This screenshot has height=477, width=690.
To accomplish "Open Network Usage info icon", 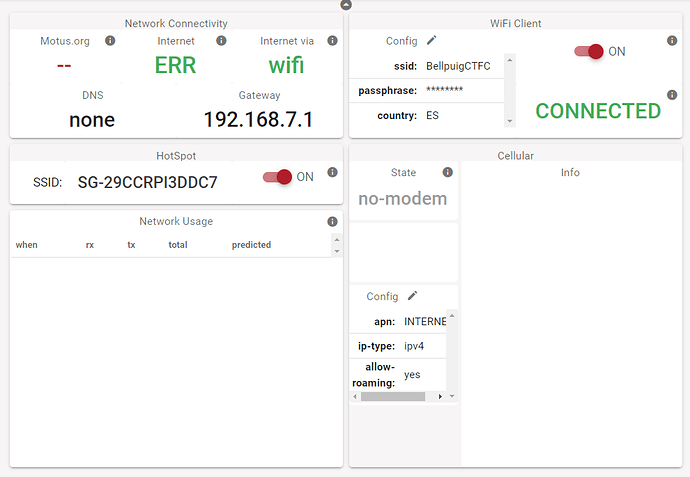I will pos(332,222).
